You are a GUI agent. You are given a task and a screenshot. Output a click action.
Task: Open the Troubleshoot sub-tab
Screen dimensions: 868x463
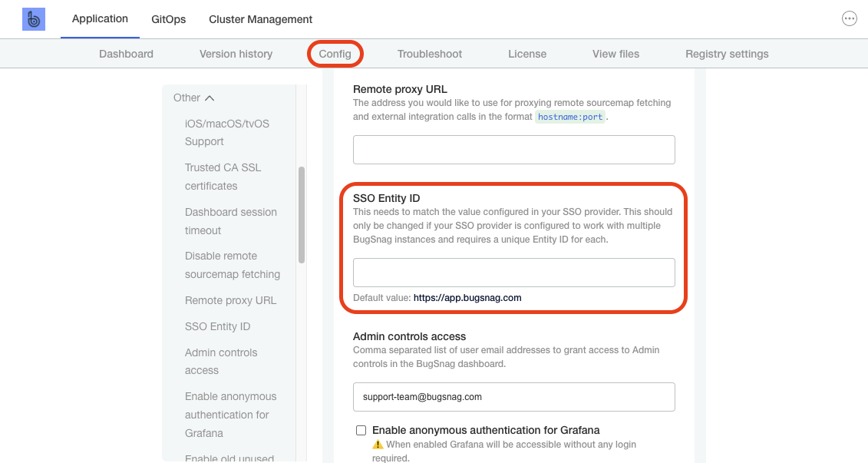430,54
